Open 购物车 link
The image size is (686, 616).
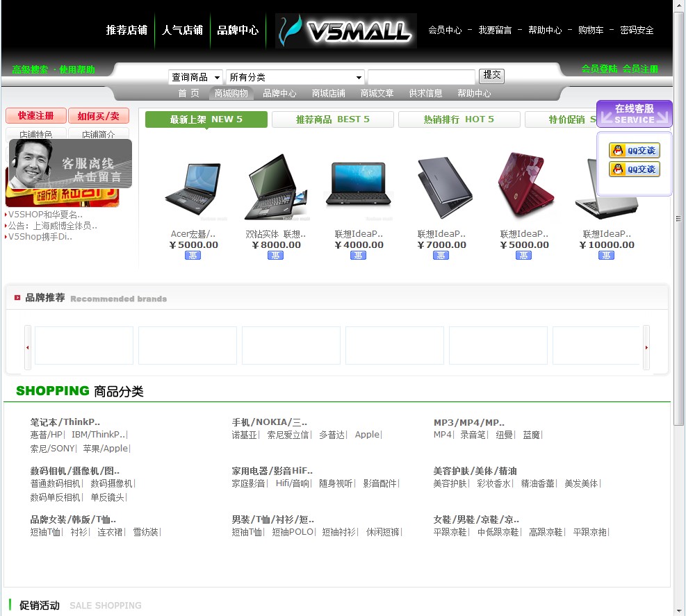pos(591,30)
